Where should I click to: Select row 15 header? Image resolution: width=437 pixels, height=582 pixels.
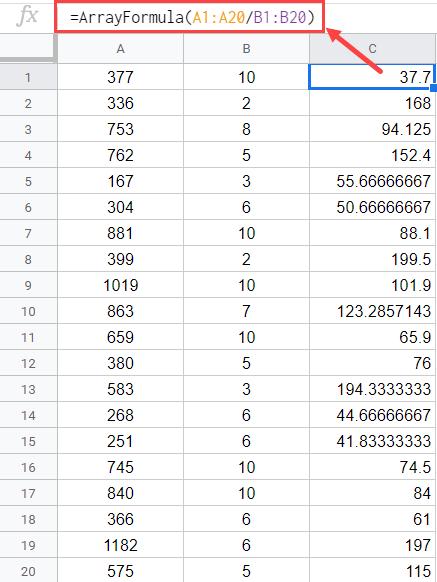[x=29, y=441]
